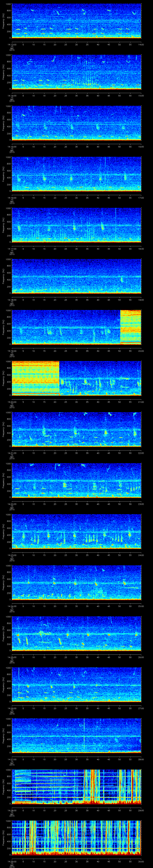Viewport: 153px width, 868px height.
Task: Click the '14:14:00' start time label
Action: [12, 96]
